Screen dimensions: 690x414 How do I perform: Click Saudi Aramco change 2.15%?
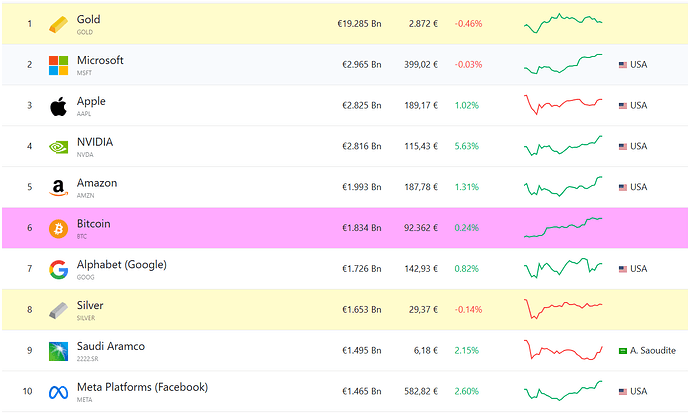(x=466, y=351)
